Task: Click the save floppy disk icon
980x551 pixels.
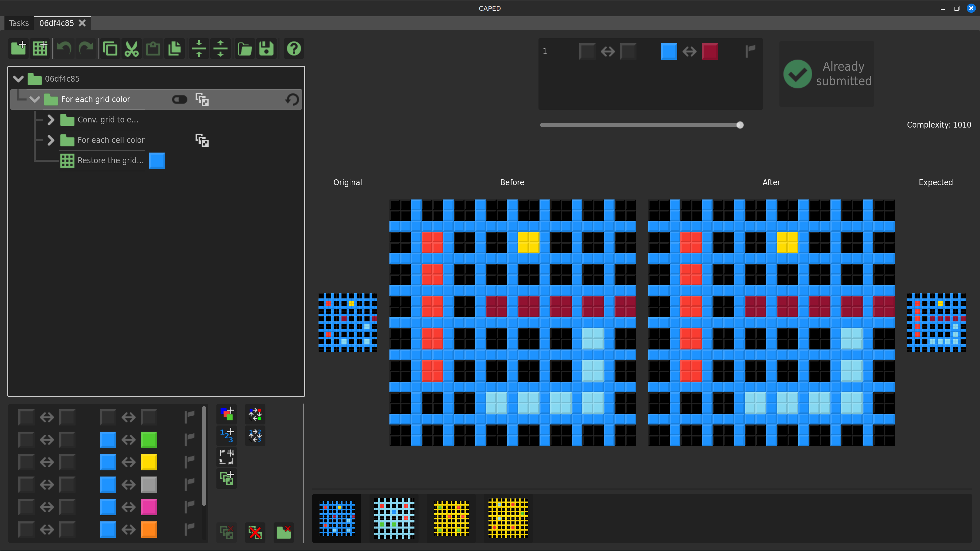Action: click(x=266, y=49)
